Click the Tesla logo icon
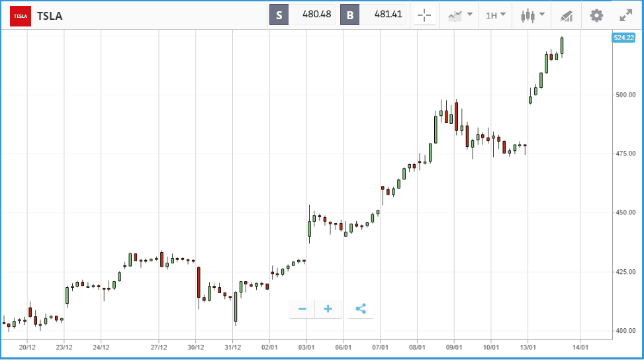 coord(20,16)
